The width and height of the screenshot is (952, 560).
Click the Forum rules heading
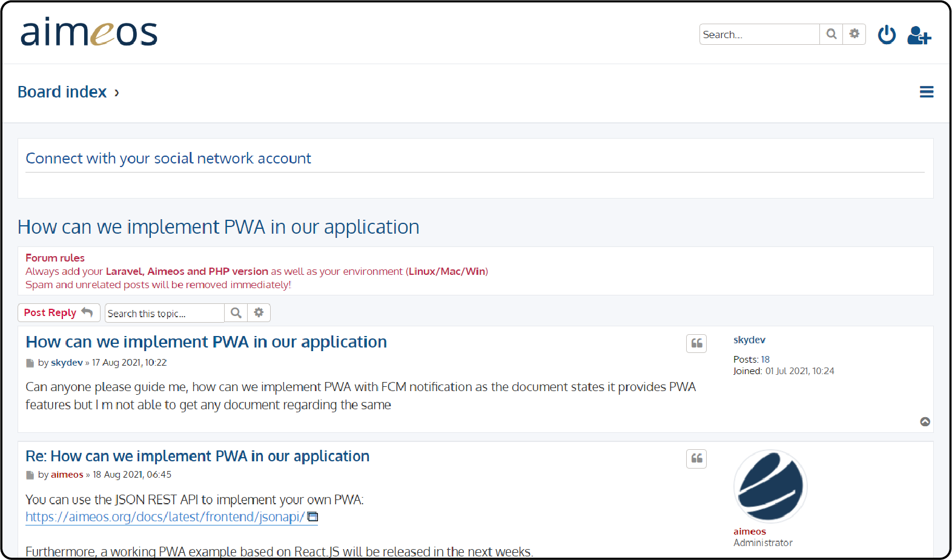pos(55,258)
